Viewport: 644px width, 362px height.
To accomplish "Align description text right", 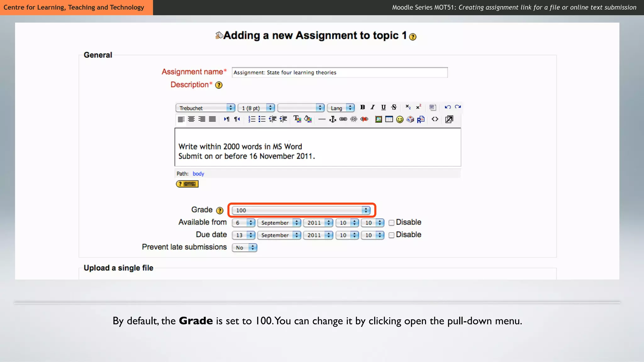I will pos(202,119).
